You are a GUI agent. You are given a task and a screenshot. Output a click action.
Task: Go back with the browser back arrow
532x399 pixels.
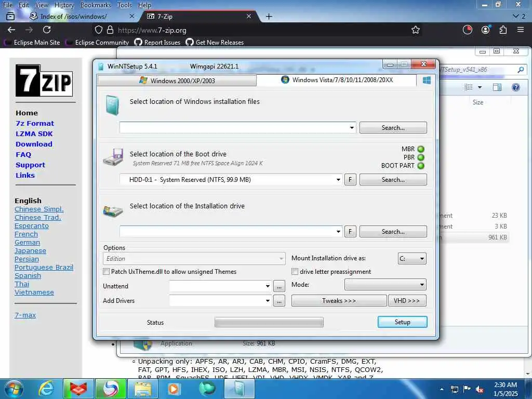pos(11,30)
